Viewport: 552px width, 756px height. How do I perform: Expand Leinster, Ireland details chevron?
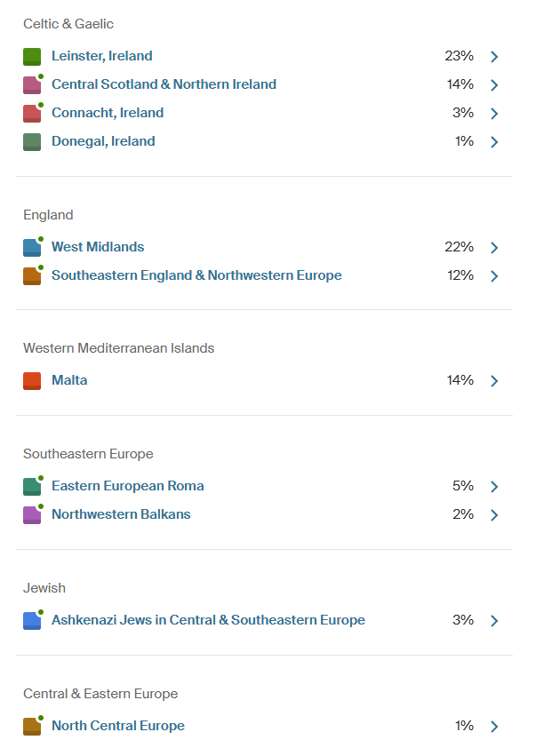pyautogui.click(x=495, y=57)
